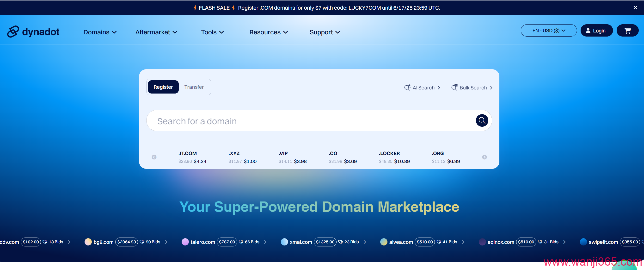Select the Register tab
Image resolution: width=644 pixels, height=270 pixels.
point(163,87)
